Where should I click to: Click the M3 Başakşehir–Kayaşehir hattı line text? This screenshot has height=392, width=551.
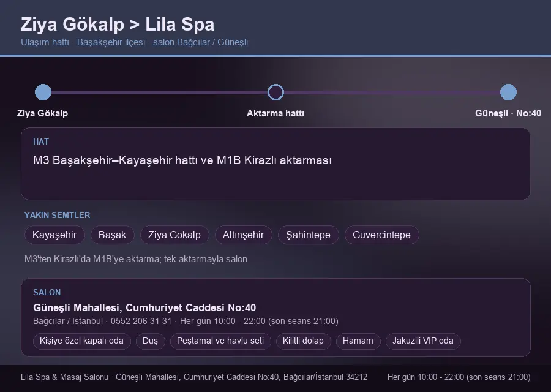(182, 160)
